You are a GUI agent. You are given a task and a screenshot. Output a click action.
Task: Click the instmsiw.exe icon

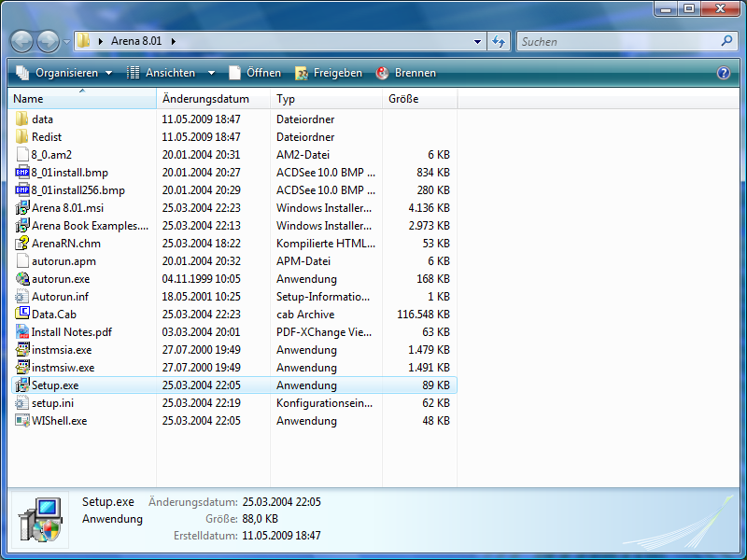tap(21, 367)
